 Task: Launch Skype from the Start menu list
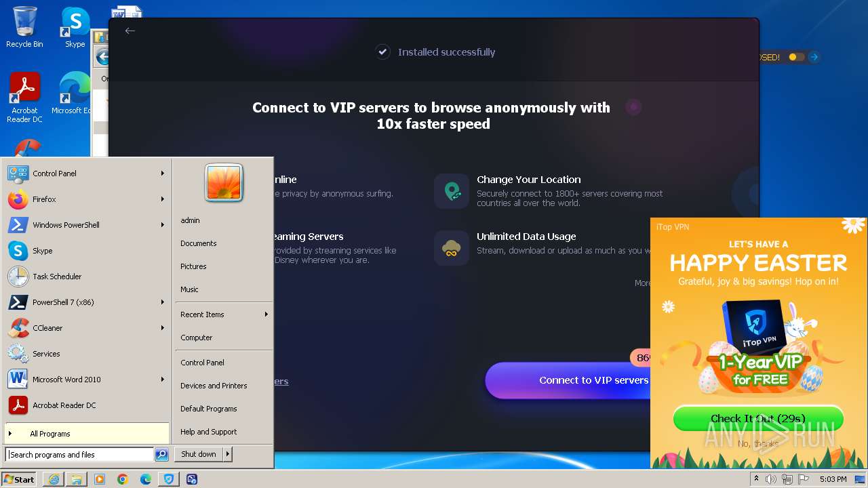click(87, 251)
